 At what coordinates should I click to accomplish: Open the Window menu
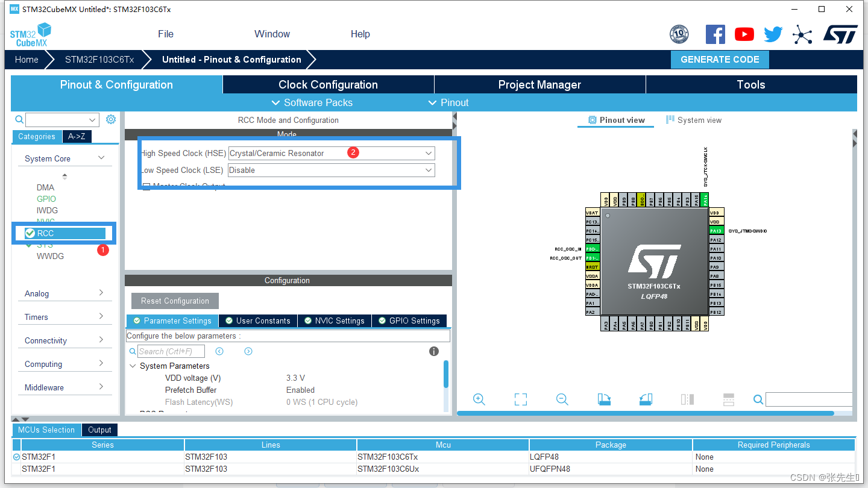(272, 34)
